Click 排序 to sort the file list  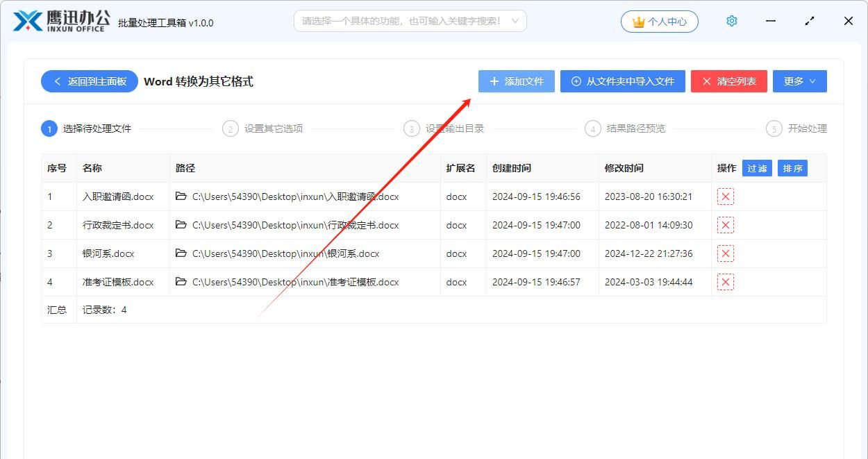point(792,168)
